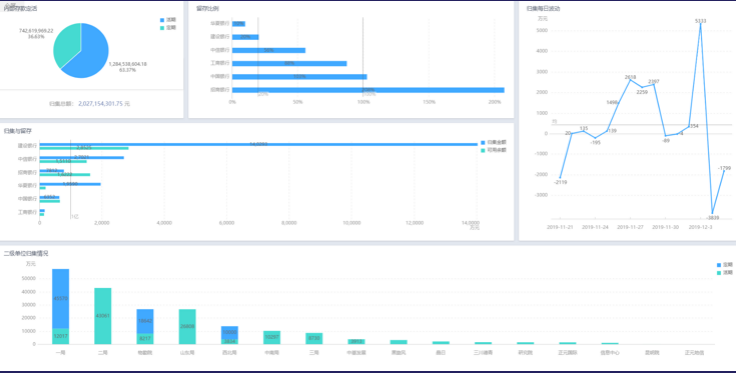Click the 留存比例 chart title
Image resolution: width=736 pixels, height=373 pixels.
pos(207,8)
